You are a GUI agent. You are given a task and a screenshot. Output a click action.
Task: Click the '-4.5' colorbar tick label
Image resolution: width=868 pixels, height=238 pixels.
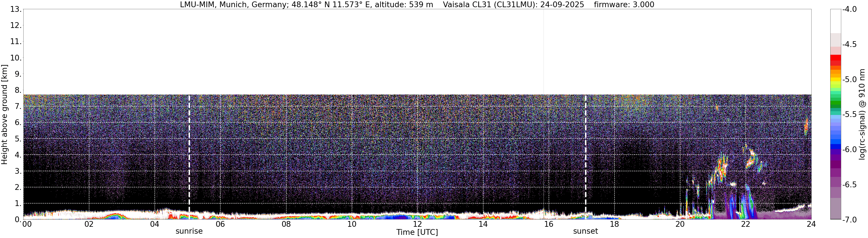point(850,44)
